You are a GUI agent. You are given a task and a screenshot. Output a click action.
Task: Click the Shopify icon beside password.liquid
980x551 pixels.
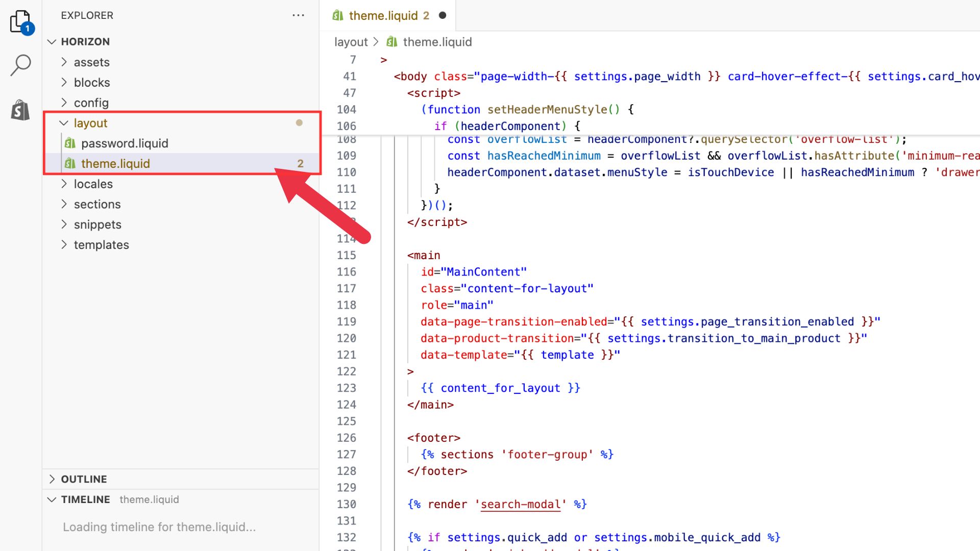click(70, 143)
